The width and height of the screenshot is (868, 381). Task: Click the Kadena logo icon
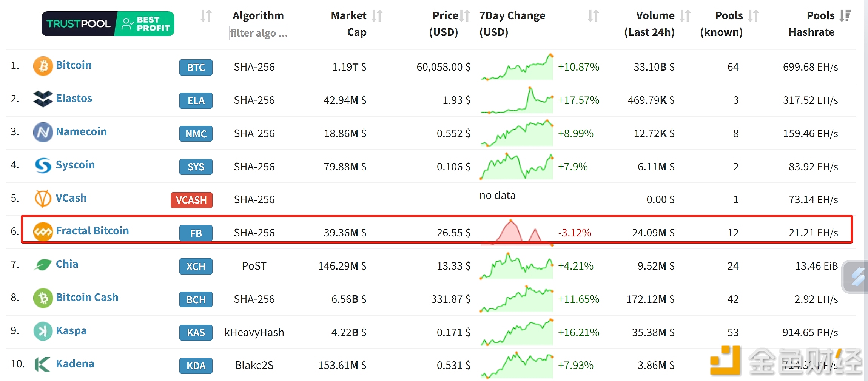pos(42,364)
